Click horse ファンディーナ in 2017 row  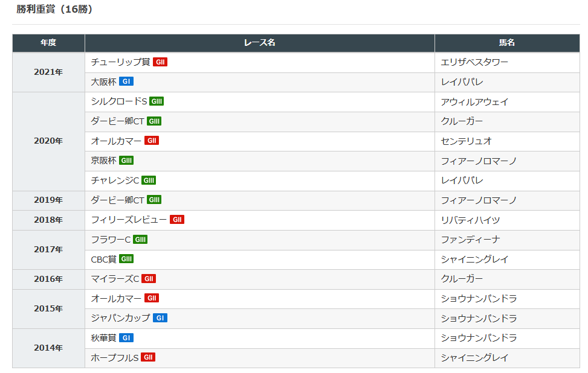point(470,240)
